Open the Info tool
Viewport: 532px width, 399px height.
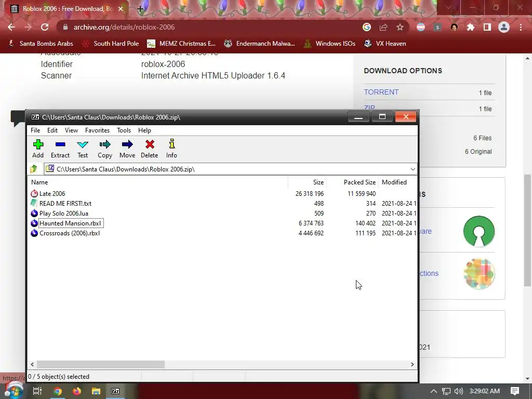(171, 149)
